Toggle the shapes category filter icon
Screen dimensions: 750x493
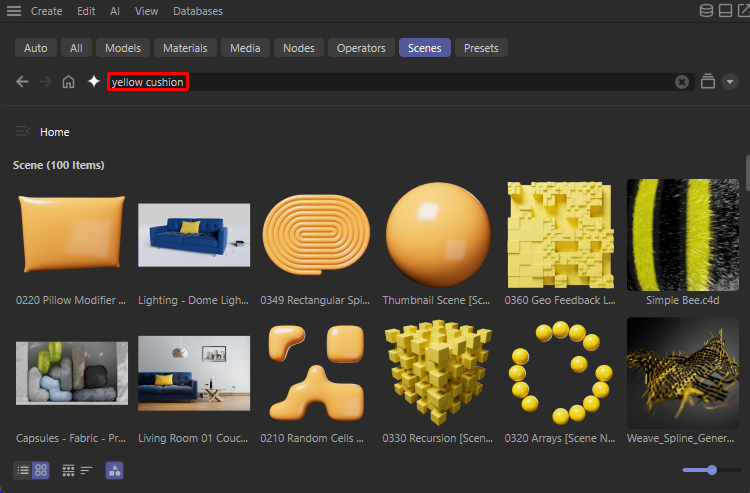(114, 471)
